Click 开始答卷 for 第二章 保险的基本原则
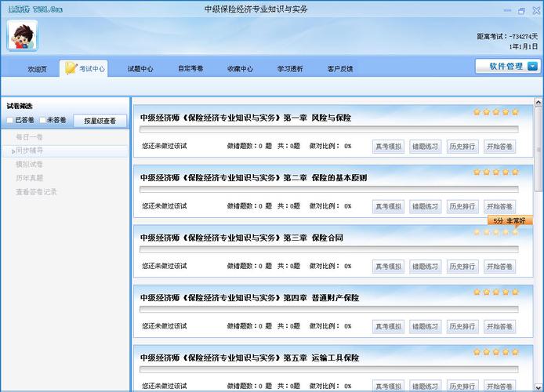This screenshot has height=392, width=544. tap(499, 206)
